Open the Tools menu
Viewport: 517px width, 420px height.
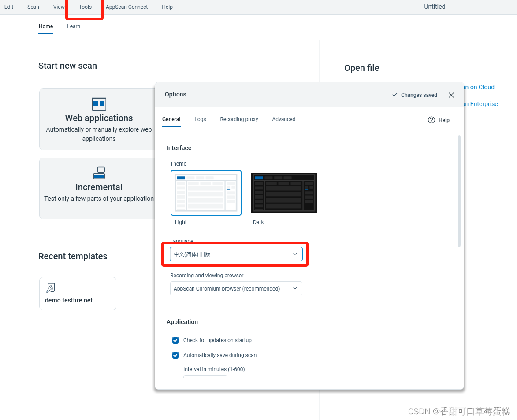[84, 7]
